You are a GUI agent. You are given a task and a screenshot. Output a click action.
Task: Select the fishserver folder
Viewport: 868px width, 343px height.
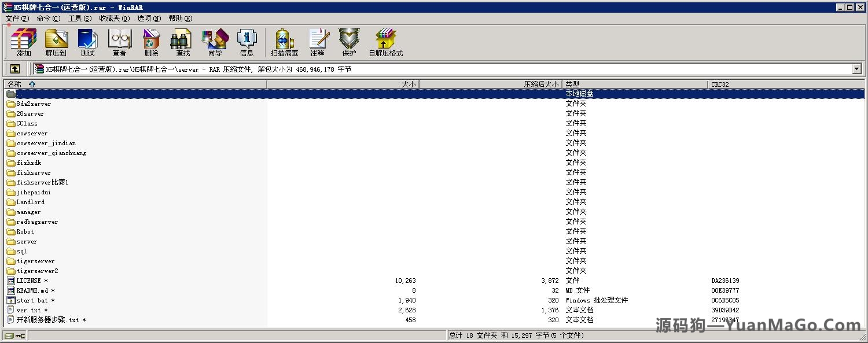coord(34,172)
